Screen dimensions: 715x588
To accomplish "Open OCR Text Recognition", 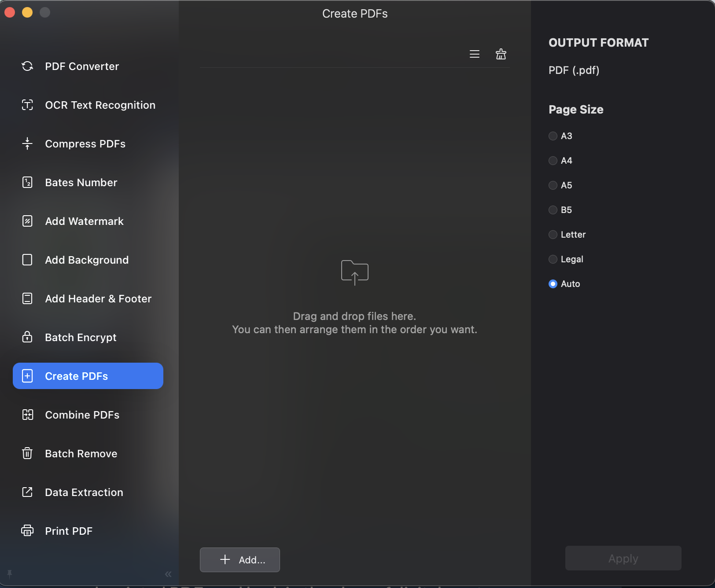I will pos(100,105).
